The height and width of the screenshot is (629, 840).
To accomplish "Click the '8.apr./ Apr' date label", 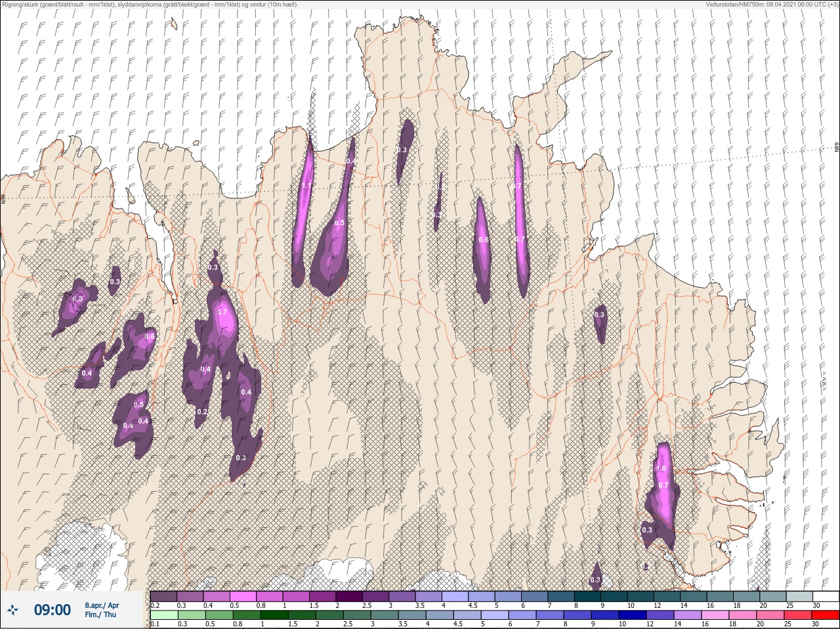I will [x=102, y=605].
